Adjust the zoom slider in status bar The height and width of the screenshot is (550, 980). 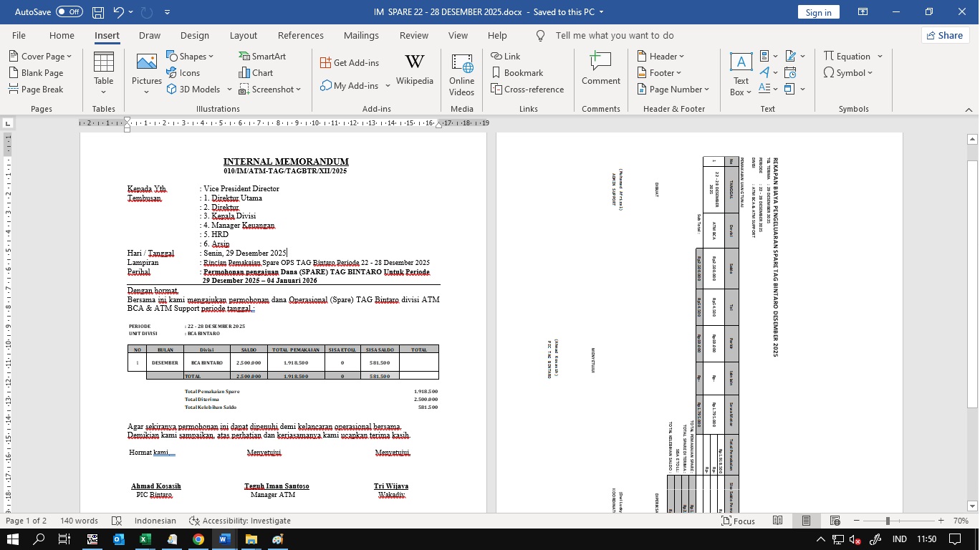888,521
